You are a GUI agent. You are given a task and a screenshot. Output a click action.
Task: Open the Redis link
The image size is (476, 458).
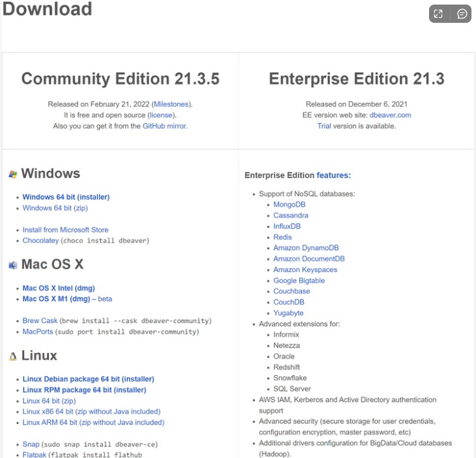[282, 237]
